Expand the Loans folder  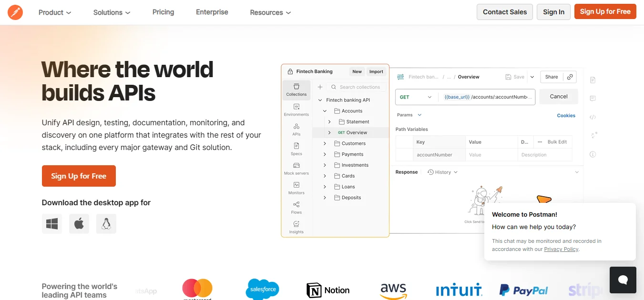(x=325, y=187)
